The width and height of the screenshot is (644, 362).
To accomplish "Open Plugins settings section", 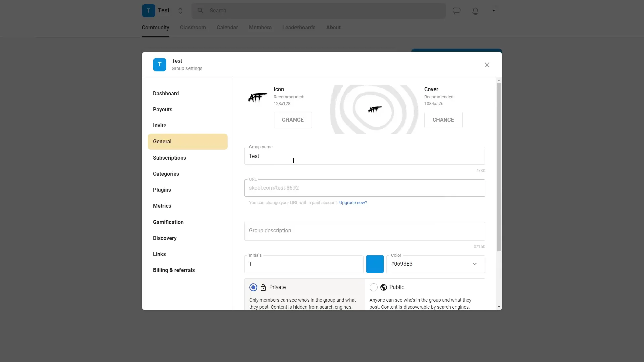I will [187, 190].
